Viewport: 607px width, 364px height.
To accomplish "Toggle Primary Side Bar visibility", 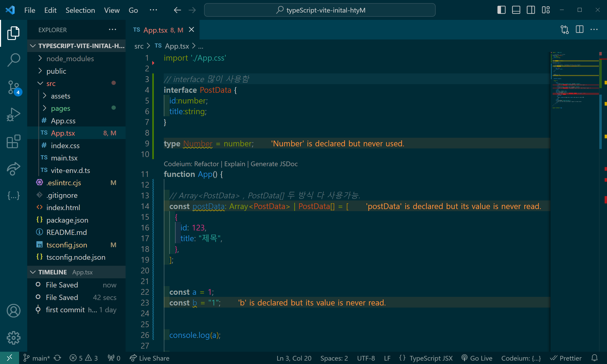I will 501,10.
